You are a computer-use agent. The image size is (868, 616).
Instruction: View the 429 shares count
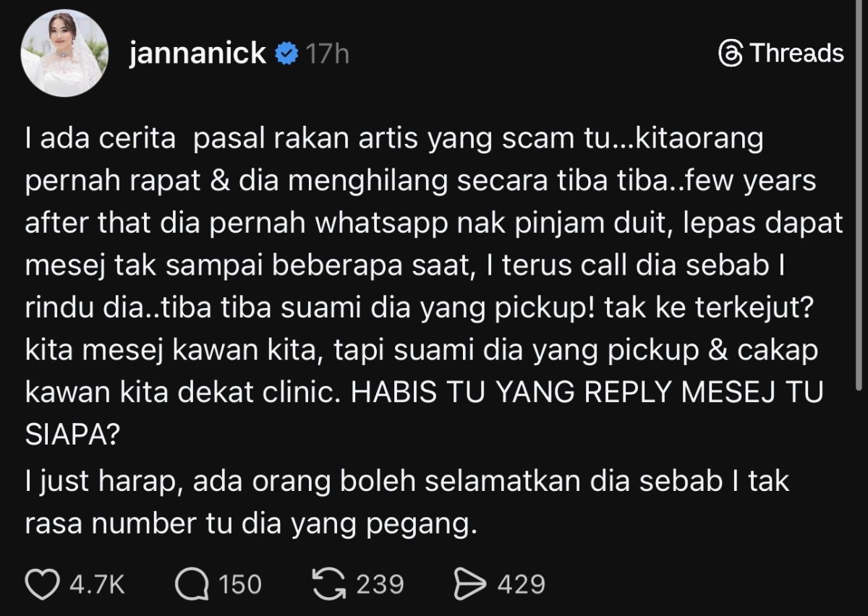click(521, 584)
